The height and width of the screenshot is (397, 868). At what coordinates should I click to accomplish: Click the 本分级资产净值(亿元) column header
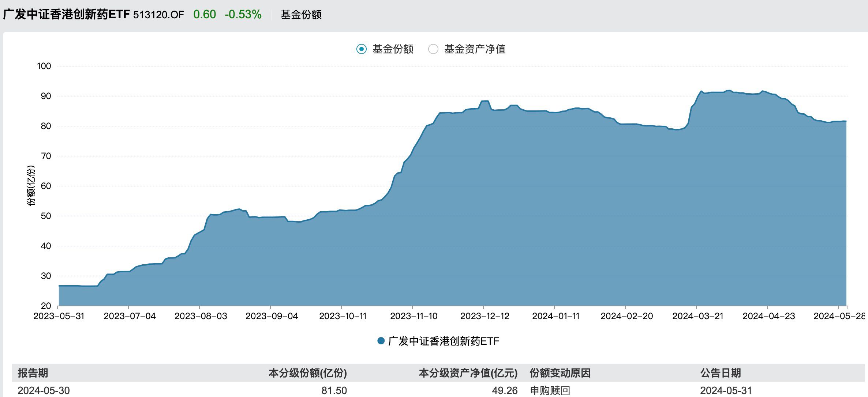pyautogui.click(x=468, y=373)
